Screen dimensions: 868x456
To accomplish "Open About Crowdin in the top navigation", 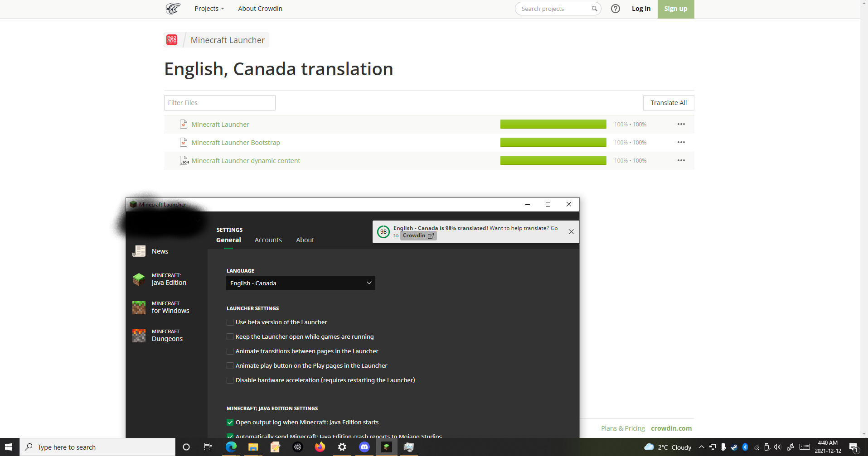I will [x=260, y=9].
